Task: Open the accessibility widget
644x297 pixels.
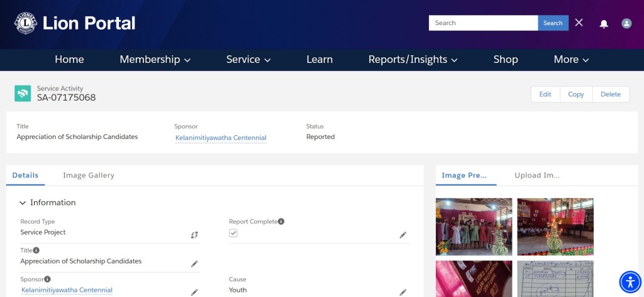Action: [x=630, y=282]
